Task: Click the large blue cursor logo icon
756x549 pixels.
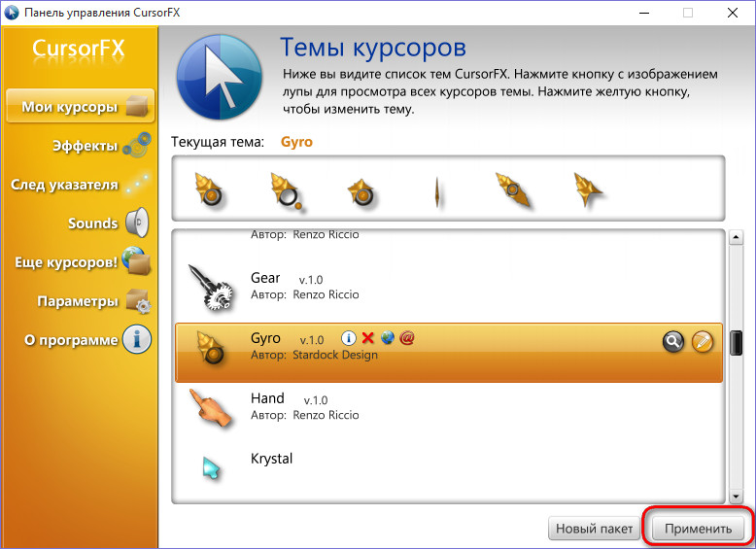Action: pos(220,77)
